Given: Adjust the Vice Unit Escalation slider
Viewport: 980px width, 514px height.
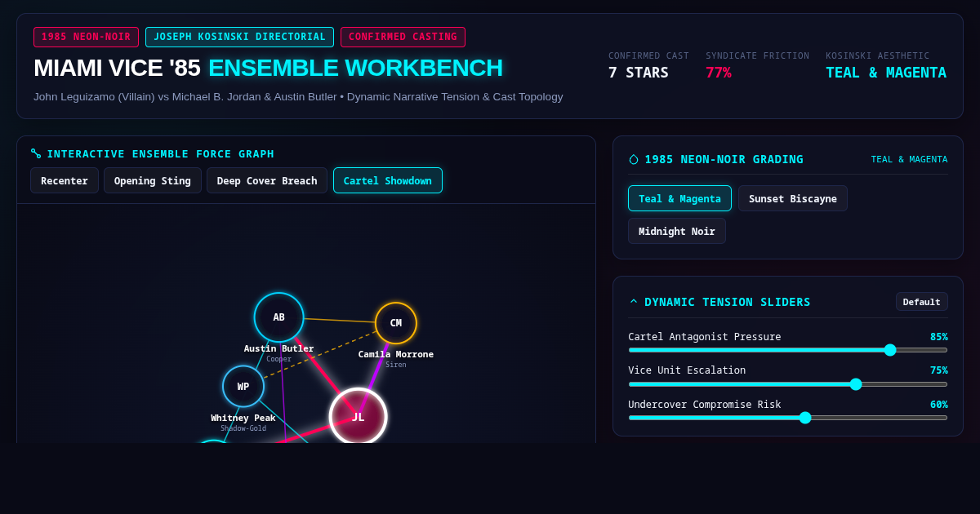Looking at the screenshot, I should coord(788,384).
